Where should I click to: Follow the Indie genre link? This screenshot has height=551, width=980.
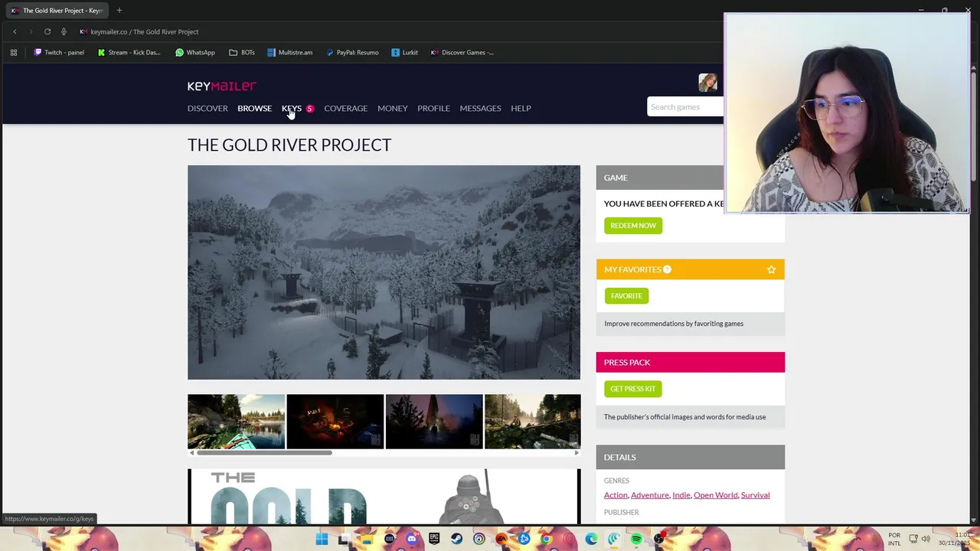(681, 495)
